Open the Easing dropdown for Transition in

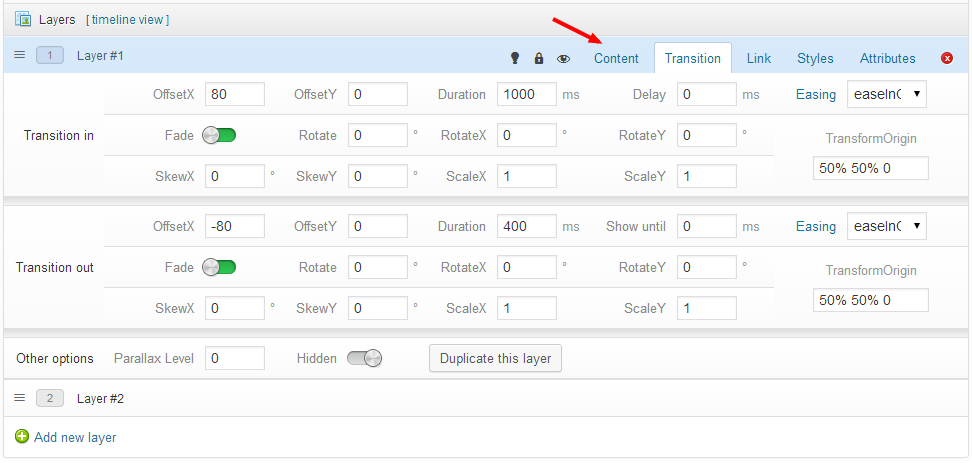coord(886,95)
